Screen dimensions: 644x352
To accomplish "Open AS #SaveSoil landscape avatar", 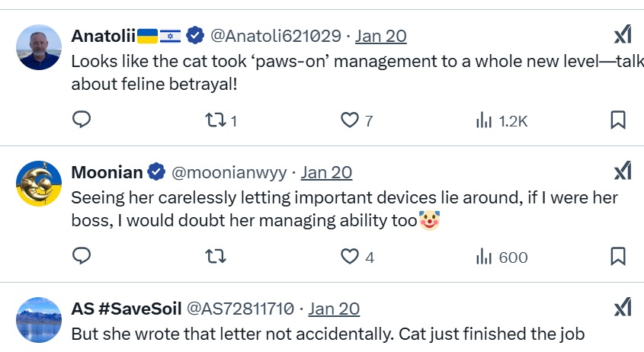I will pos(39,320).
